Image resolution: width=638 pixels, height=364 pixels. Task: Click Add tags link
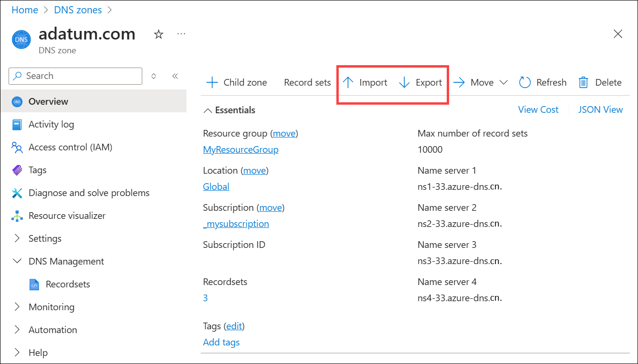click(x=221, y=342)
